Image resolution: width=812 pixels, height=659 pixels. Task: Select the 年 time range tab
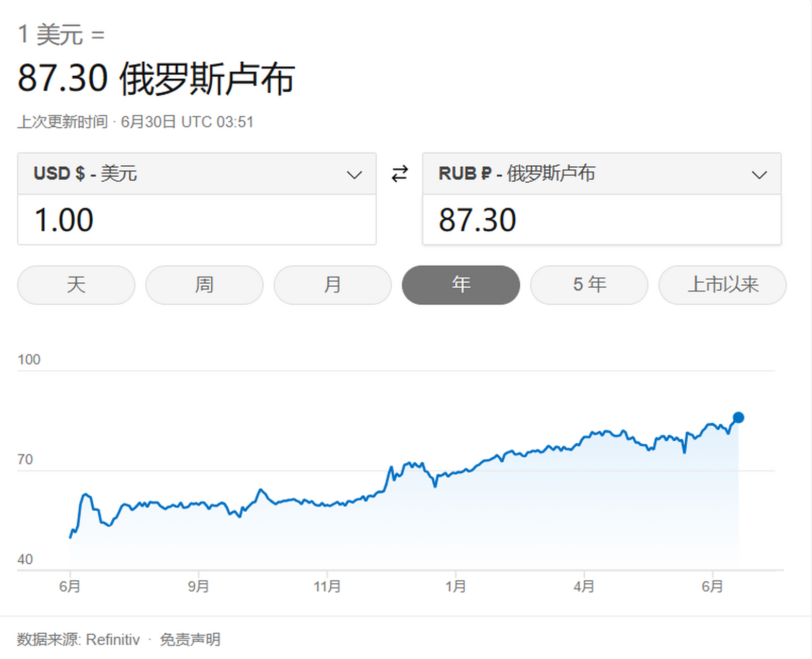click(x=461, y=285)
